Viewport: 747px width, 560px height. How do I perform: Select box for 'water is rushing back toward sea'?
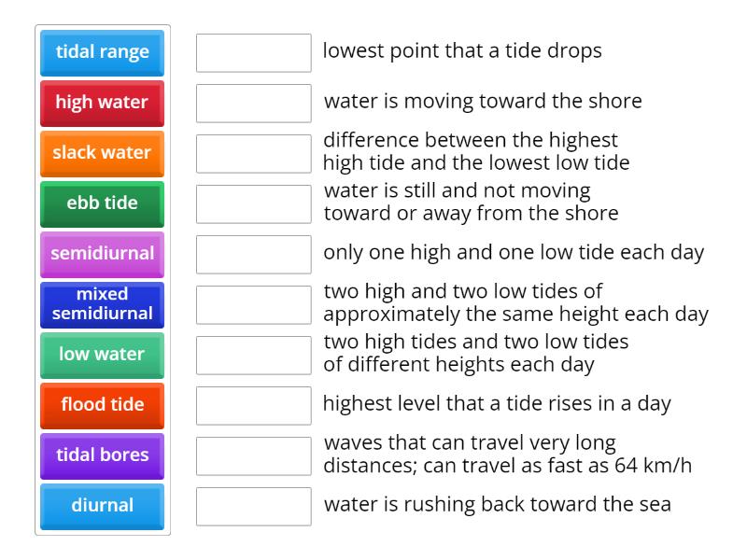[254, 506]
